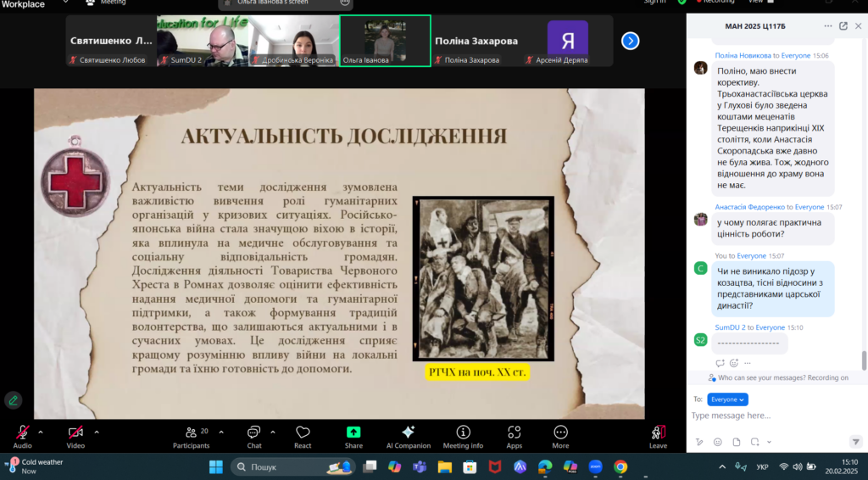Expand audio options arrow next to Audio
This screenshot has width=868, height=480.
(41, 431)
